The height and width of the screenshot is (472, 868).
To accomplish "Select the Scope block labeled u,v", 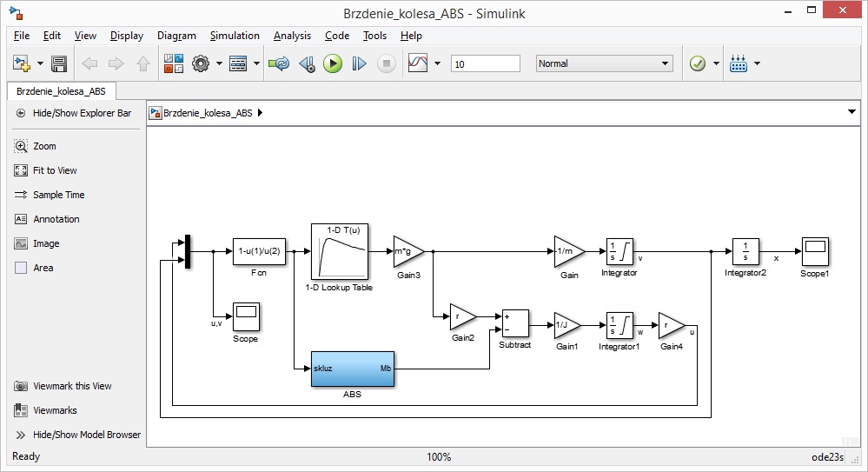I will click(246, 317).
